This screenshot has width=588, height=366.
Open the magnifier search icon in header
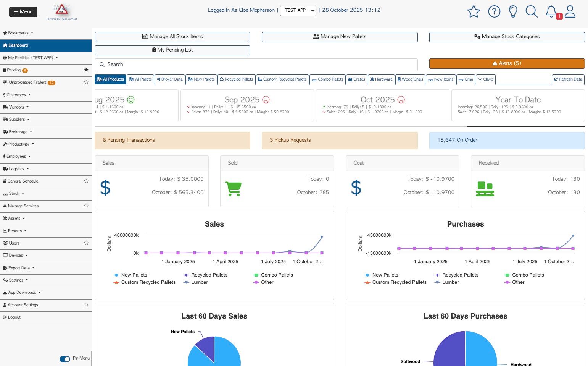pyautogui.click(x=532, y=11)
